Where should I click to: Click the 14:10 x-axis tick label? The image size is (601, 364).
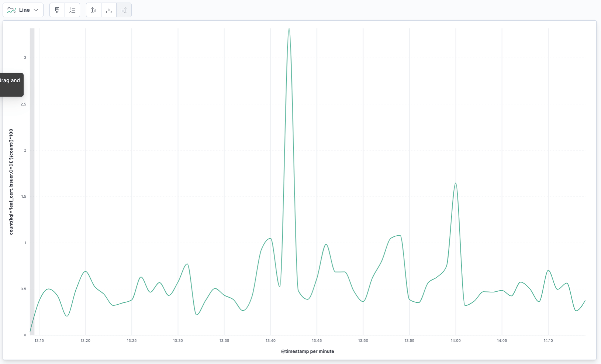click(x=548, y=340)
